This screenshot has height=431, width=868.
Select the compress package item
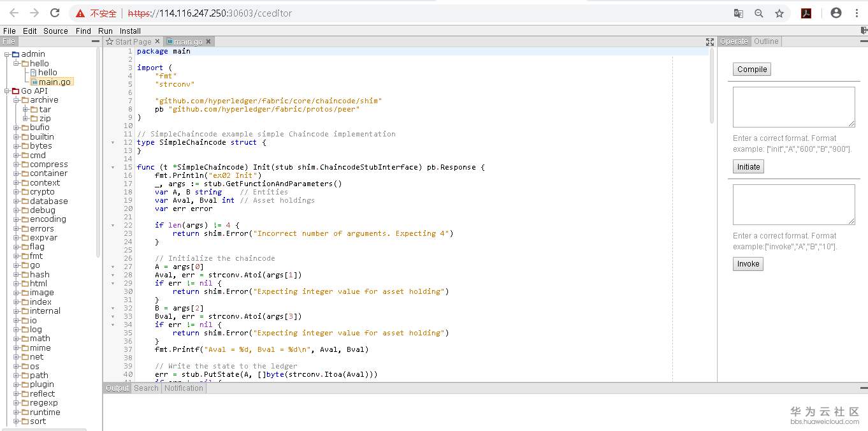pyautogui.click(x=48, y=164)
